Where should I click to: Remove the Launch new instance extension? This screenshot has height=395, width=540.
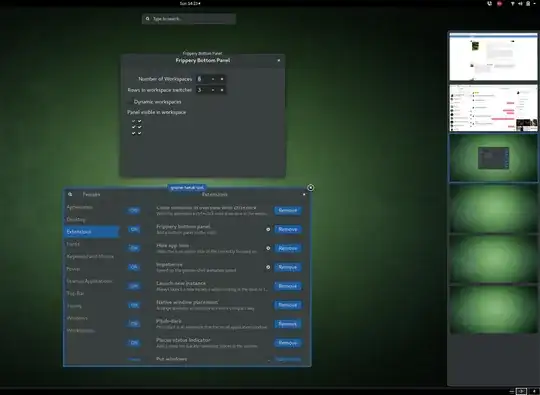tap(288, 286)
